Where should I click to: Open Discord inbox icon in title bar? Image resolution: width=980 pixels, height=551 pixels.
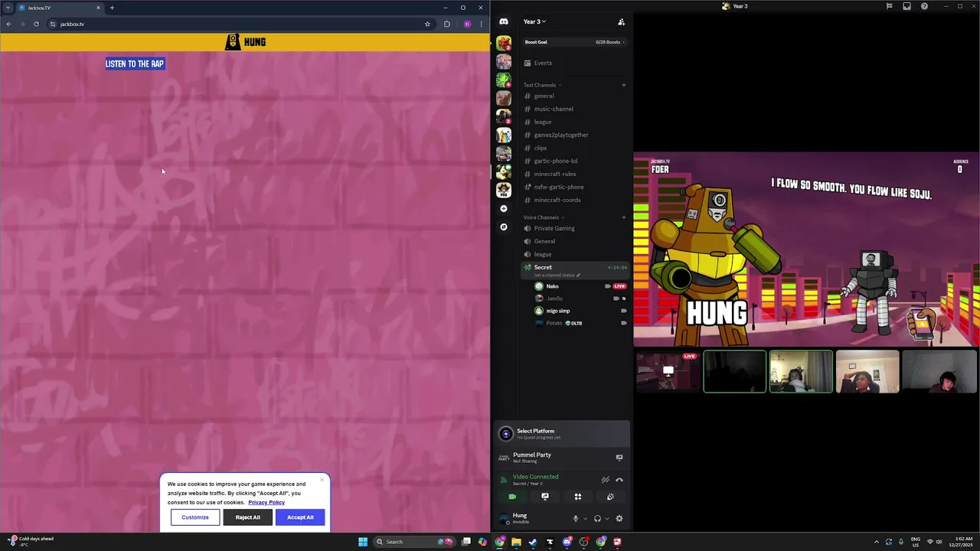906,6
